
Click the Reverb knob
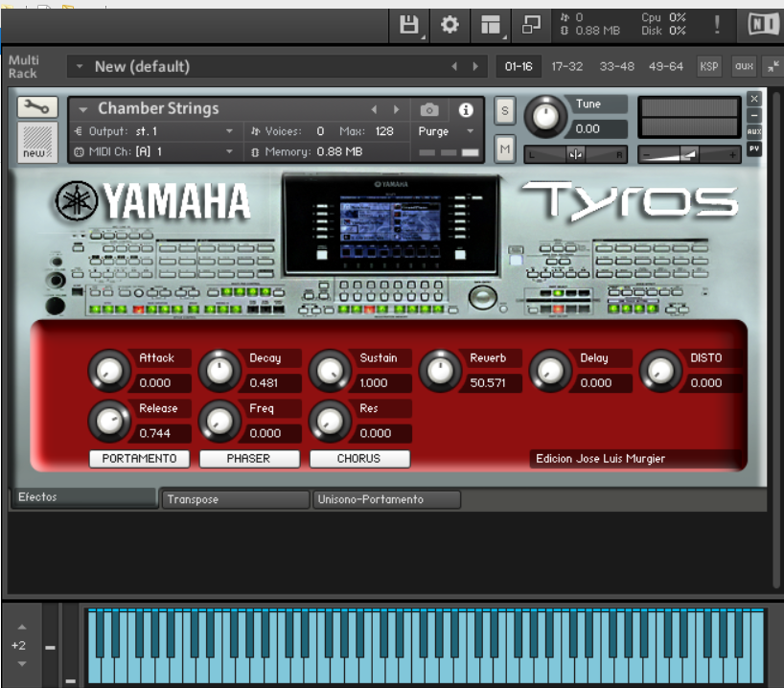coord(440,371)
